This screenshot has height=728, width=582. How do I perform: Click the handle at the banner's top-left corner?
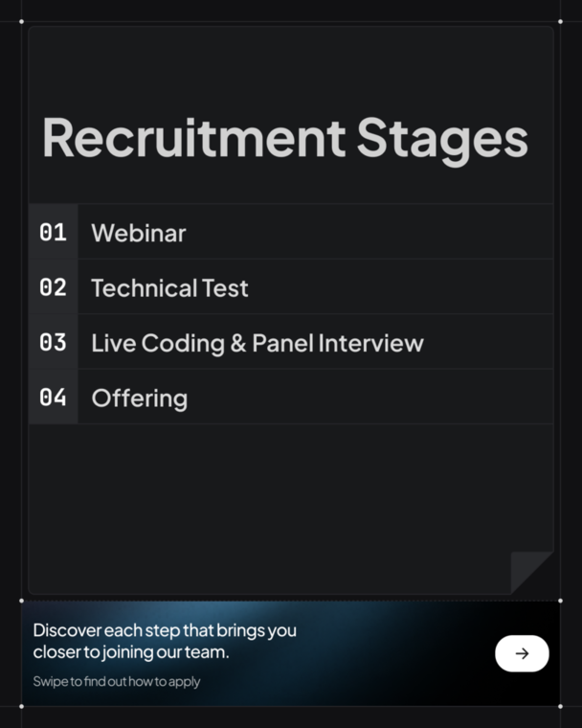[x=21, y=601]
